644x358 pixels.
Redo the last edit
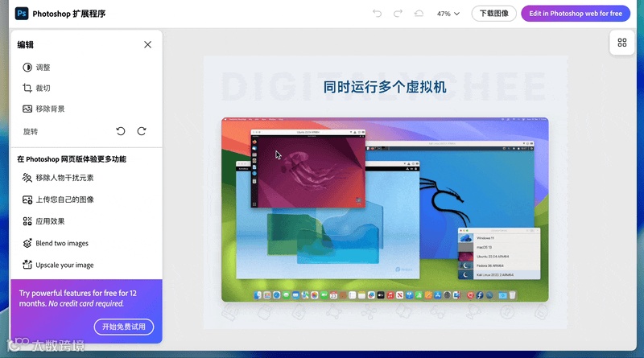click(x=398, y=14)
